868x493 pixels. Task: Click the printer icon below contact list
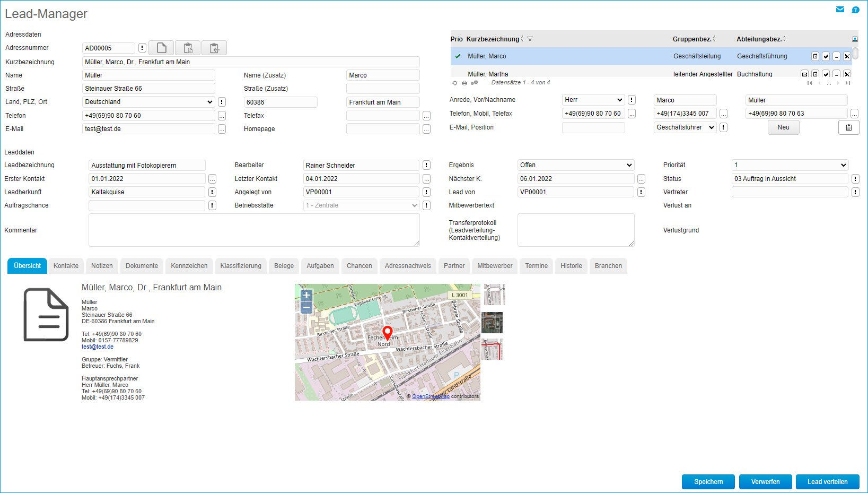464,83
